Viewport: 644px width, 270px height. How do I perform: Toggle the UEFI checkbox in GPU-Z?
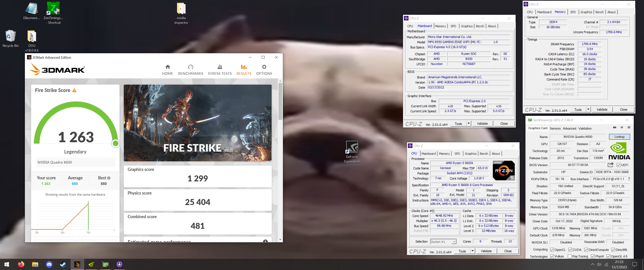(x=618, y=165)
